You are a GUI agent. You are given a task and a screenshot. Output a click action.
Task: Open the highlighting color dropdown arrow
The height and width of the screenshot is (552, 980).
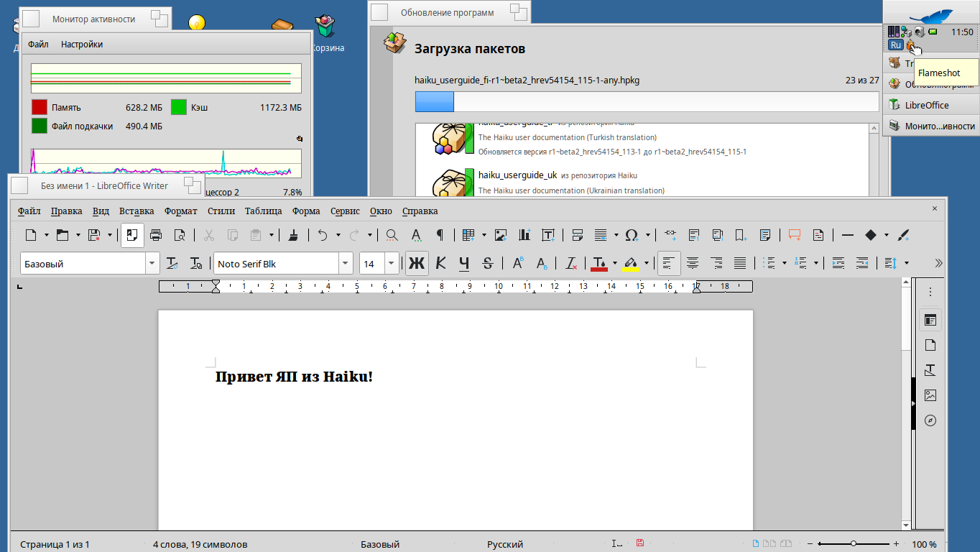coord(646,264)
